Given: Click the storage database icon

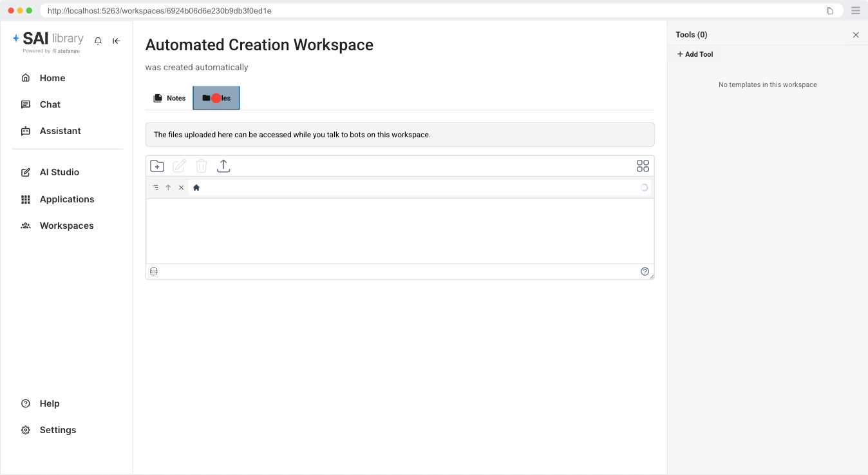Looking at the screenshot, I should tap(154, 271).
